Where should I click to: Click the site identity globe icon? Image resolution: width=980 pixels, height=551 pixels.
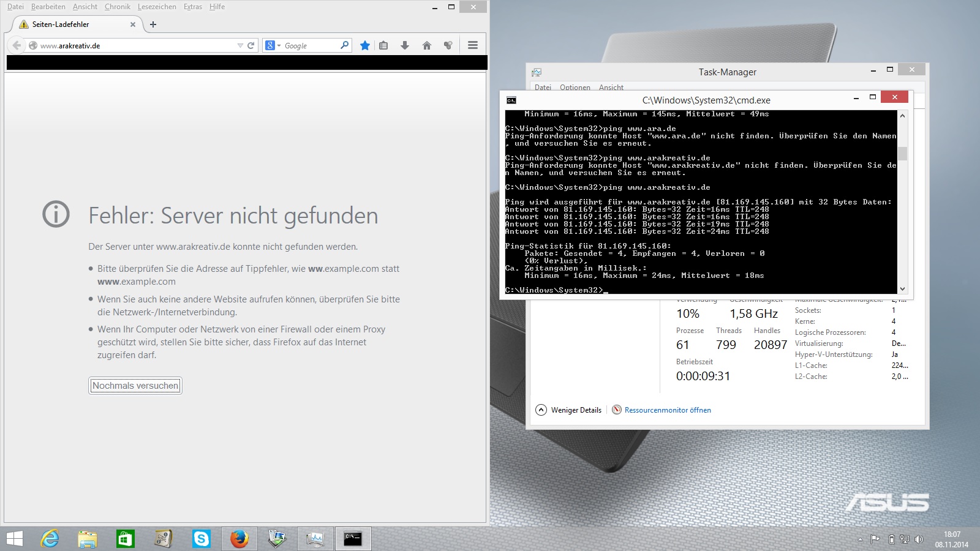33,45
